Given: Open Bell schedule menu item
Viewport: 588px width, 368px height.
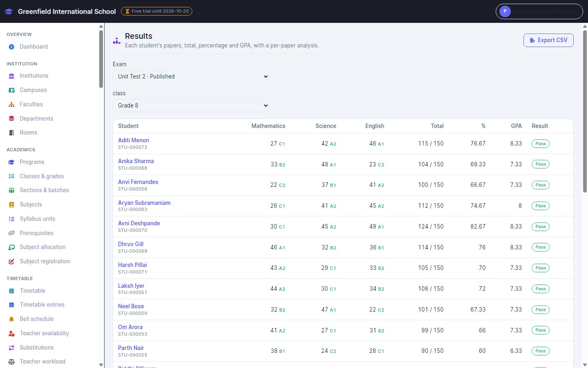Looking at the screenshot, I should [x=37, y=319].
